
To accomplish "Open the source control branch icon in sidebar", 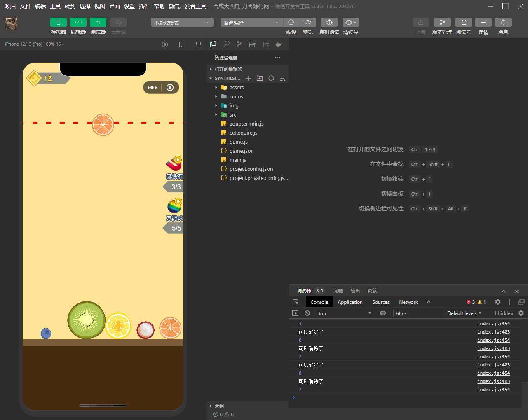I will (239, 44).
